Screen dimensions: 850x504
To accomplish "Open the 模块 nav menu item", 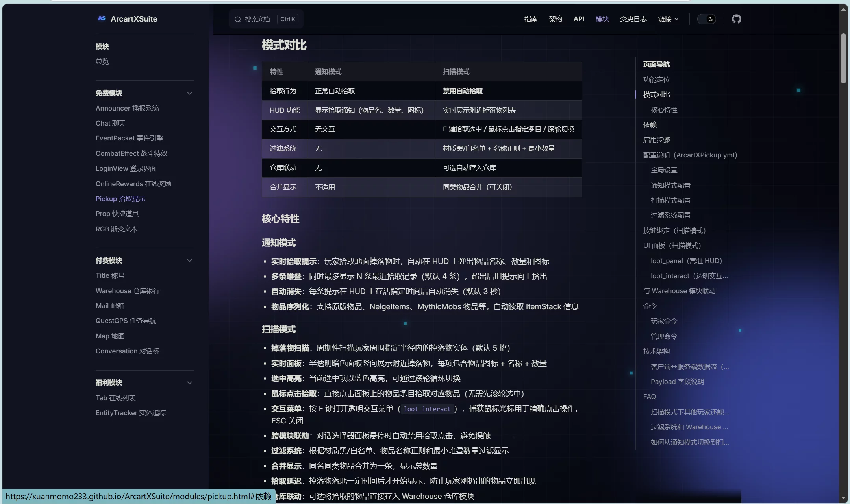I will coord(602,19).
